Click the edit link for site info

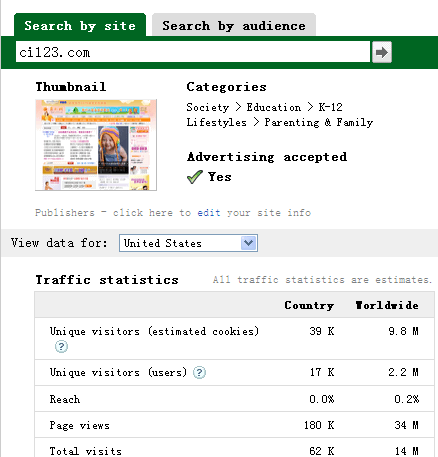(209, 213)
